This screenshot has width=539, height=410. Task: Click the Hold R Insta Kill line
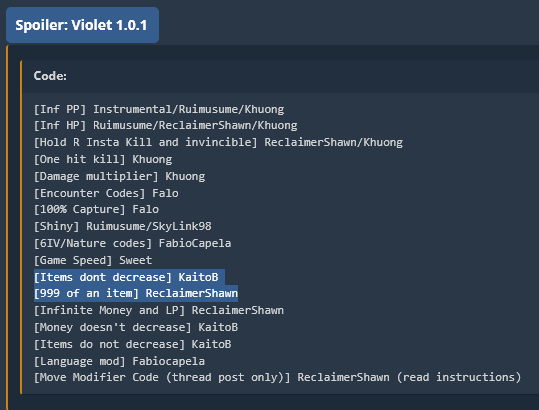[x=218, y=142]
